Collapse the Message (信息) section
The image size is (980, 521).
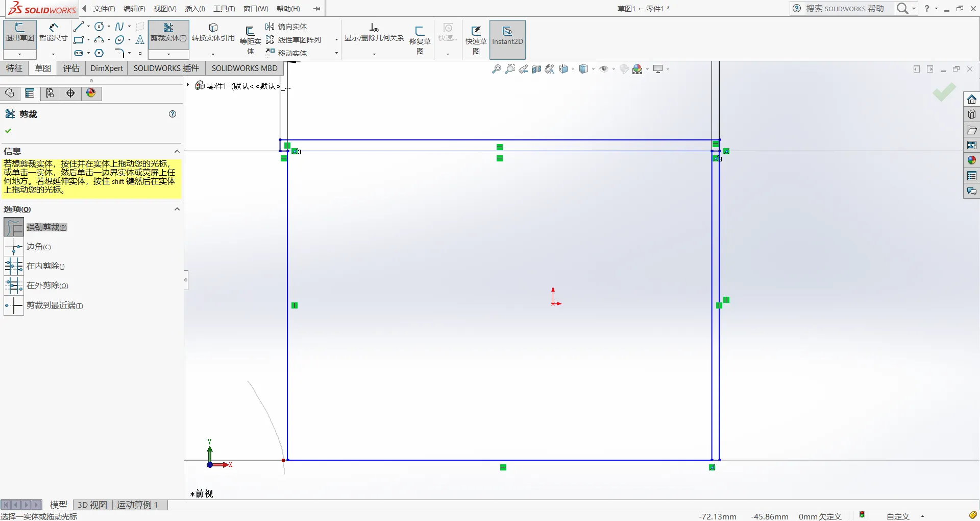177,151
